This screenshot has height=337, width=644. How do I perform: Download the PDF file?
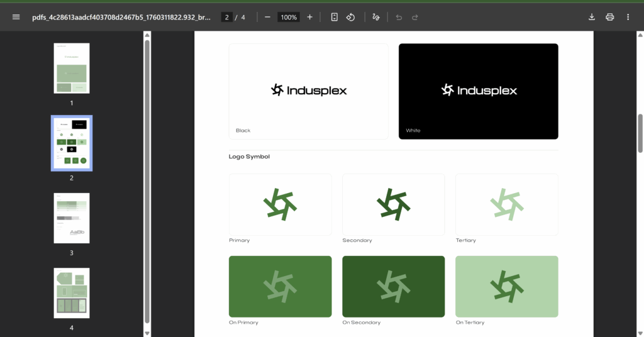[x=592, y=17]
